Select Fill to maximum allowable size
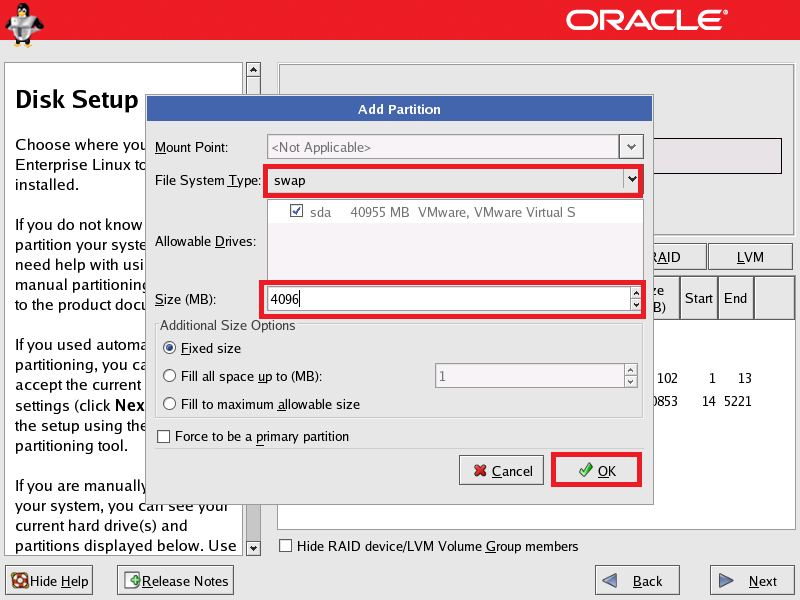This screenshot has height=600, width=800. (169, 404)
